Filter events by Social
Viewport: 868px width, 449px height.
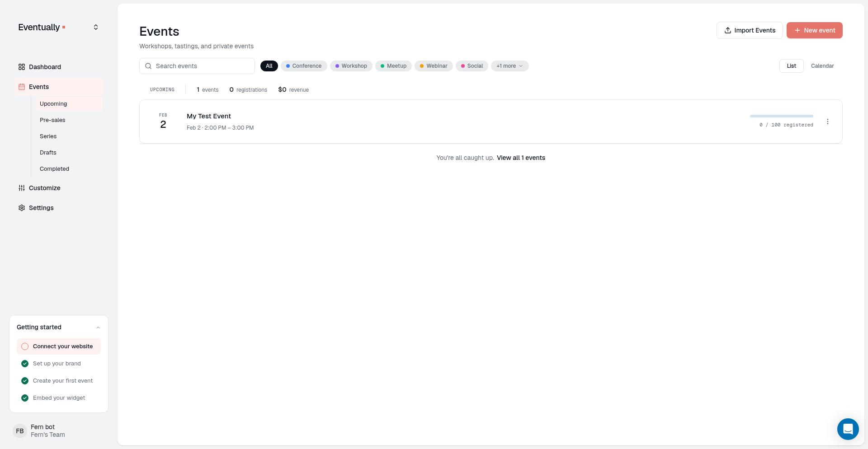tap(472, 66)
